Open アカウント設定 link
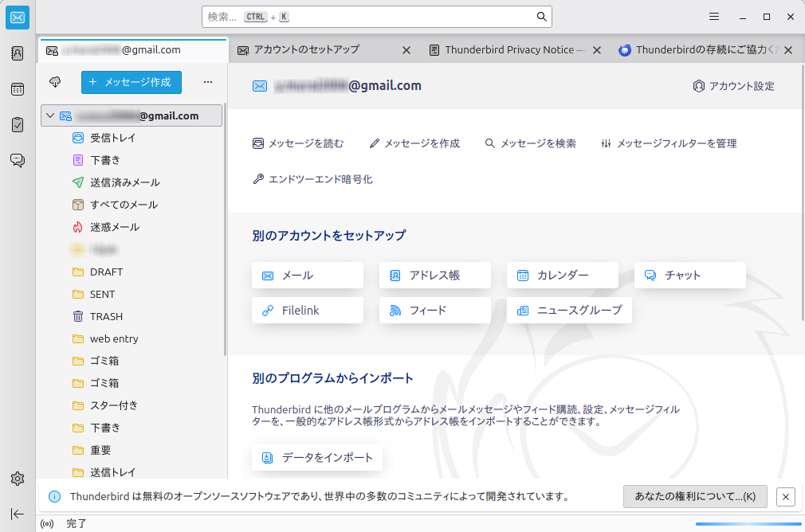805x532 pixels. pos(733,86)
